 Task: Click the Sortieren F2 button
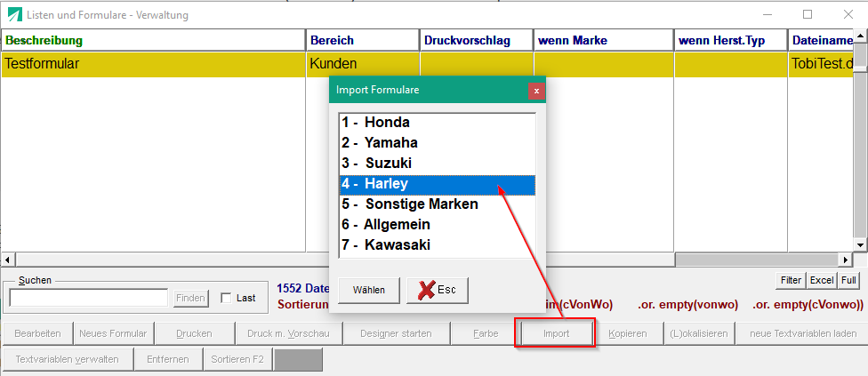238,359
